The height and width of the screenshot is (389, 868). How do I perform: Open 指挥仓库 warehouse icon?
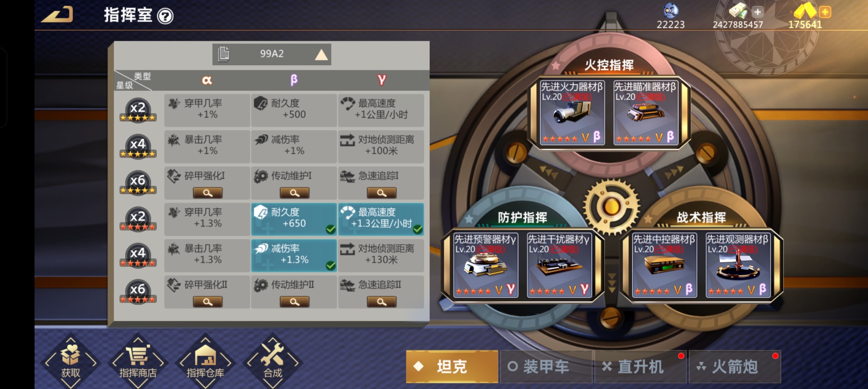pyautogui.click(x=205, y=361)
